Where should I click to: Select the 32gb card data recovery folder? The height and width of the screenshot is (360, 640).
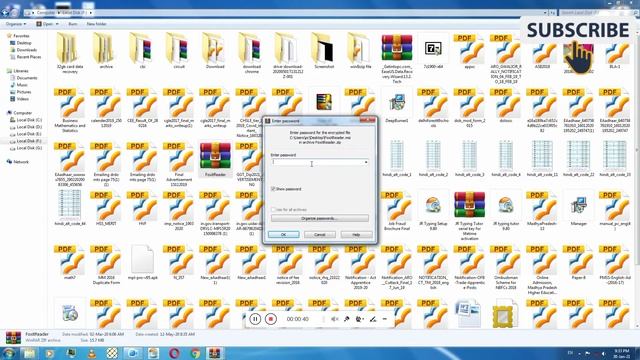pos(69,50)
